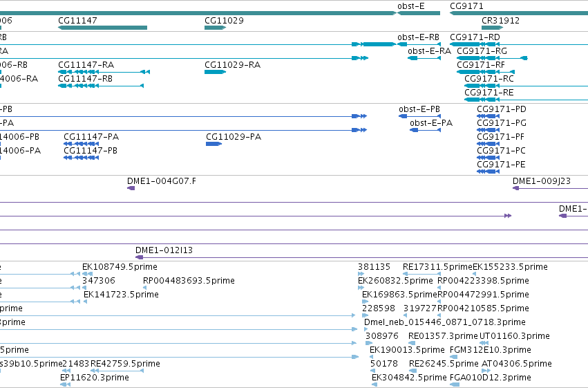This screenshot has height=388, width=588.
Task: Select EST RP004472991.5prime
Action: coord(484,295)
